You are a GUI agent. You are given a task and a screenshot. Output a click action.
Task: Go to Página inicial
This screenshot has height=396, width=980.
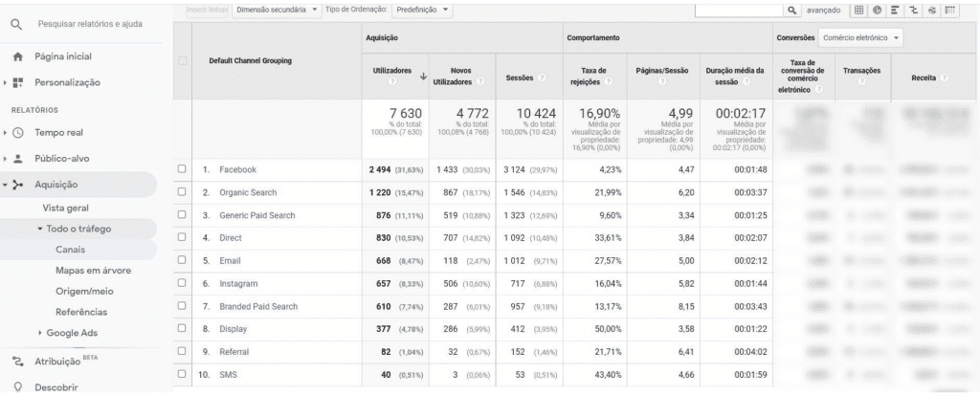coord(63,56)
